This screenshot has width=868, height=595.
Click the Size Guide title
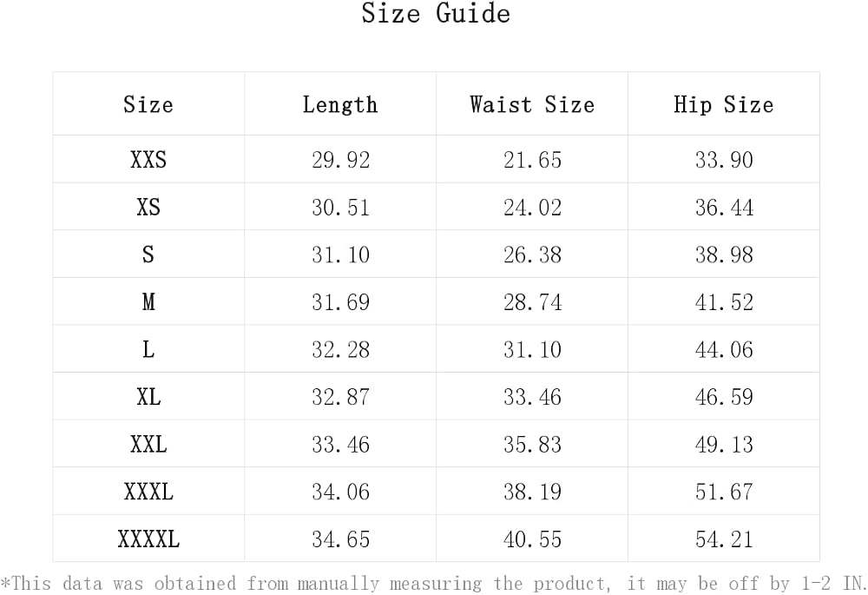point(436,13)
